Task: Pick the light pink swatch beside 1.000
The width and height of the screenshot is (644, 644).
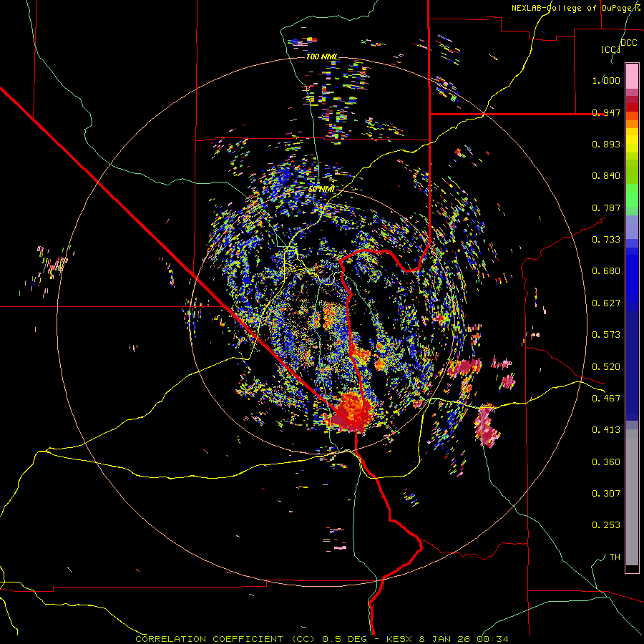Action: click(632, 77)
